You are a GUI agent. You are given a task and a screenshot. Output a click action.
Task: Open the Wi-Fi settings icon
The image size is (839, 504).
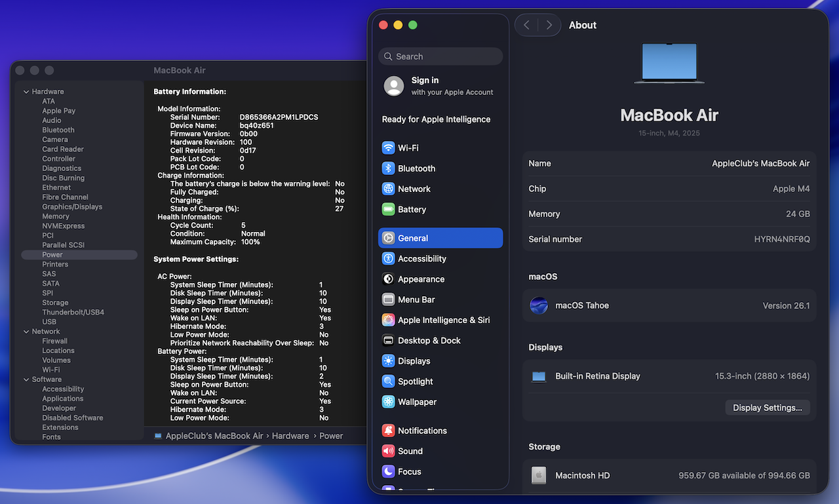click(x=389, y=148)
